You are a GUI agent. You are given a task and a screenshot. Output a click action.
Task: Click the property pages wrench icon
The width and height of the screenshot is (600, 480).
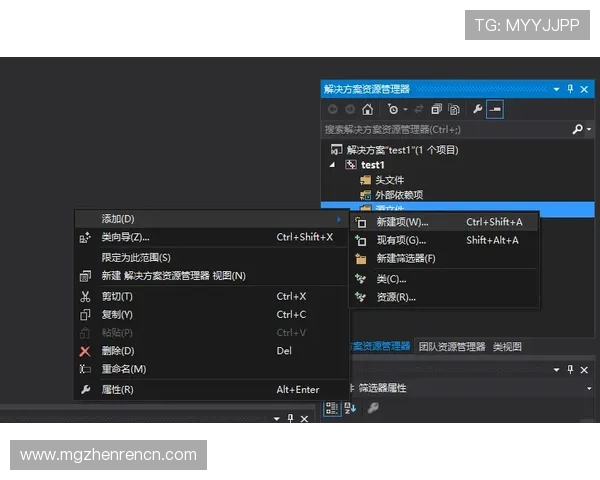click(373, 408)
